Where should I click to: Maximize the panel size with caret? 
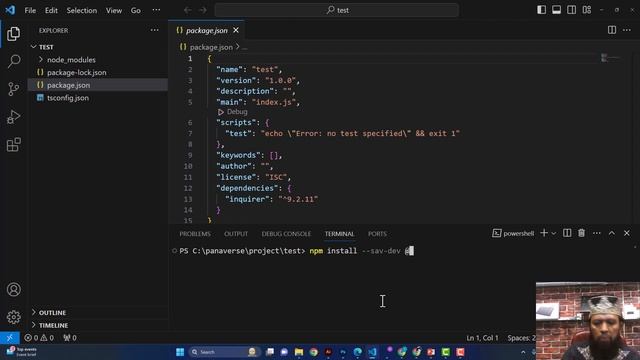pyautogui.click(x=611, y=233)
